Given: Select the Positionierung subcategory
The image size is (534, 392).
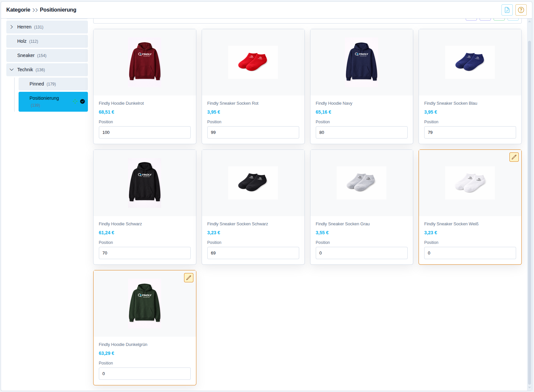Looking at the screenshot, I should click(x=53, y=102).
